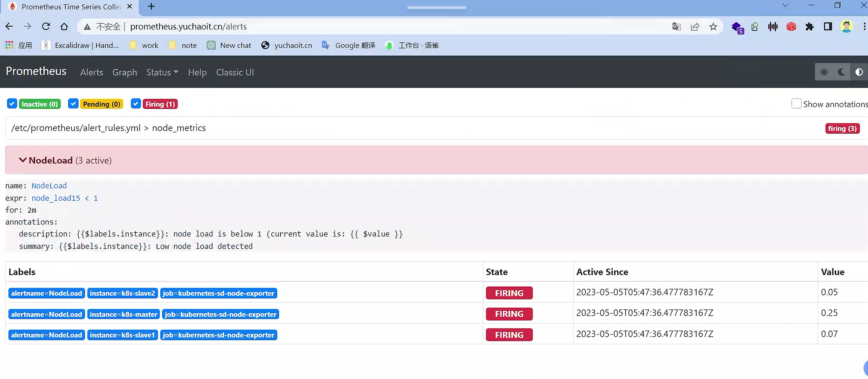
Task: Switch to dark theme moon icon
Action: pyautogui.click(x=841, y=72)
